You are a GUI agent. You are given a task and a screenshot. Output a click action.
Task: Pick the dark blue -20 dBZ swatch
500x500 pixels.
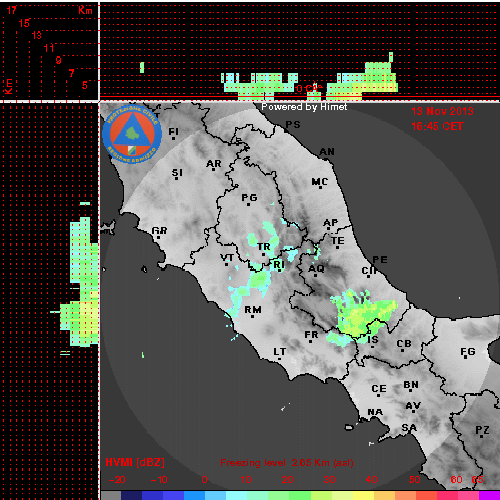(x=132, y=495)
